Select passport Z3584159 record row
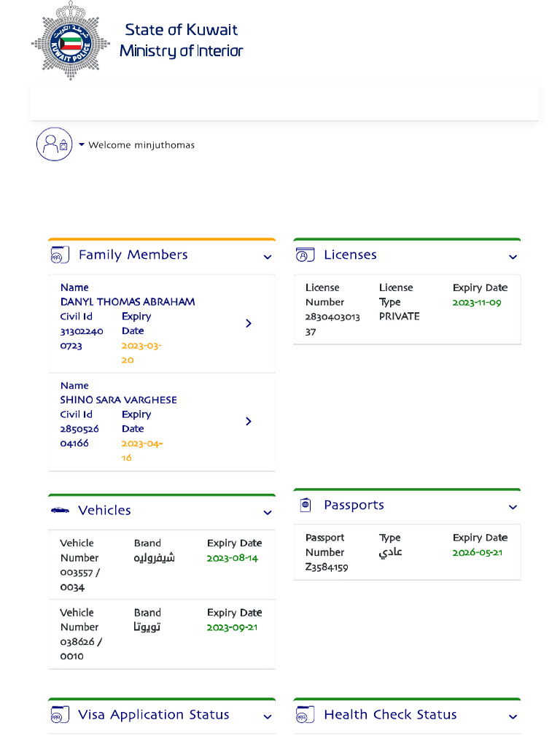Screen dimensions: 560x747 click(x=406, y=552)
